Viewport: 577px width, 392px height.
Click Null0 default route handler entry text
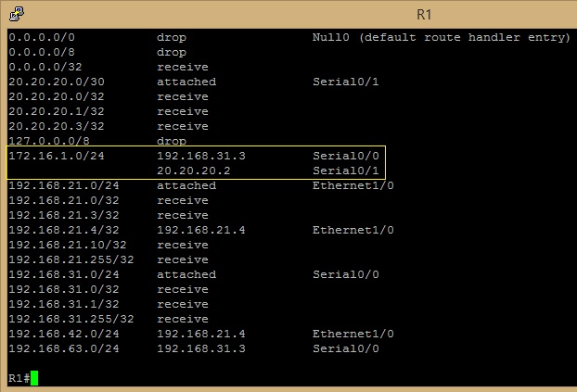[442, 37]
